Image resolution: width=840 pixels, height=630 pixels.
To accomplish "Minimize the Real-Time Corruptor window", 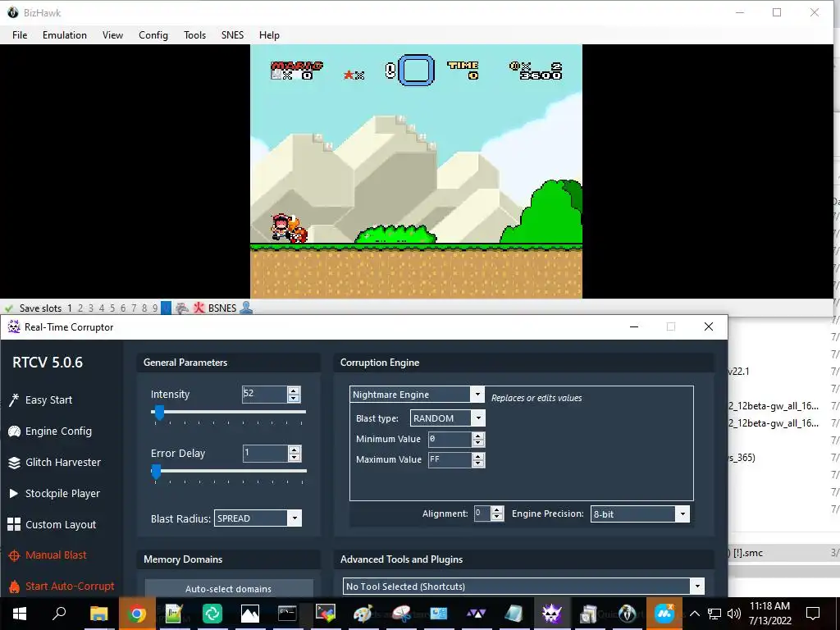I will point(634,326).
